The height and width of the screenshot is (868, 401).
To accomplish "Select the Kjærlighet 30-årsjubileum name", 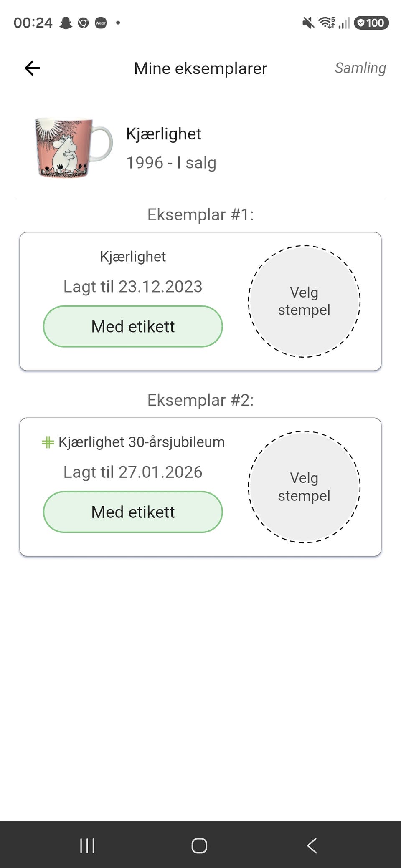I will (x=142, y=442).
